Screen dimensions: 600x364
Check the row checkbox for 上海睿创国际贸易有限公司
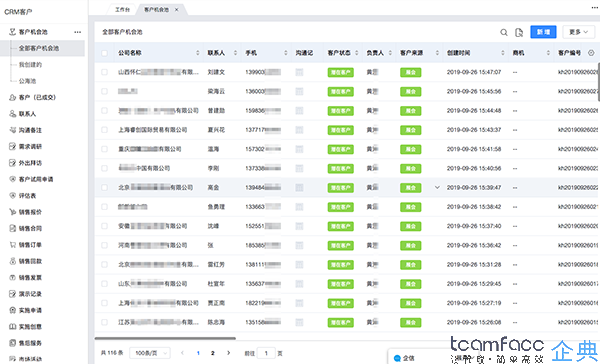click(x=104, y=130)
